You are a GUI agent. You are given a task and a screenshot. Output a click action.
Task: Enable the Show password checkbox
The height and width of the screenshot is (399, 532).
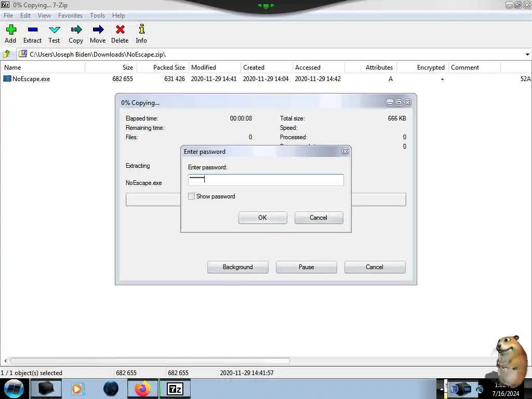pos(191,196)
